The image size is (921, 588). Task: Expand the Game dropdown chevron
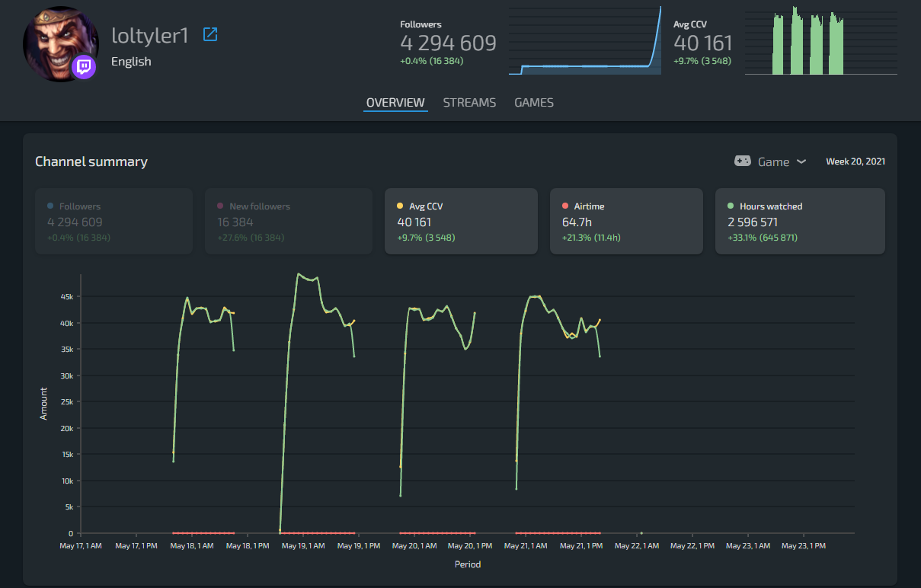(801, 161)
